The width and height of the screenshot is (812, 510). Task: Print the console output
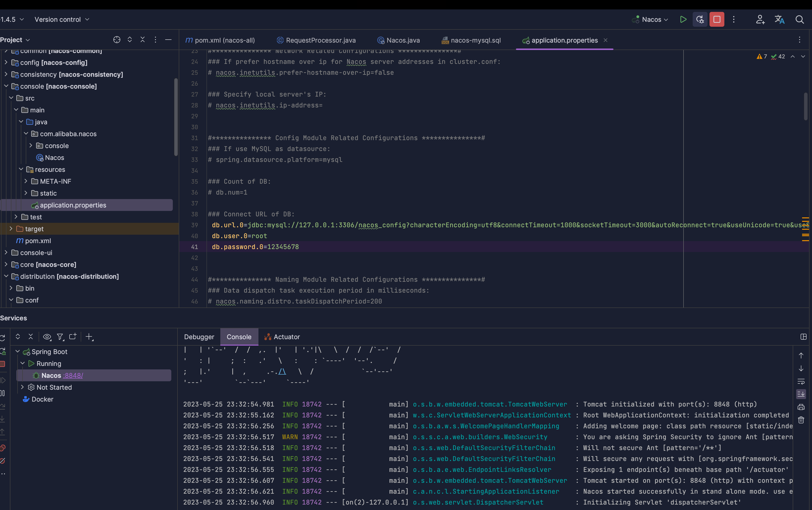pyautogui.click(x=801, y=407)
